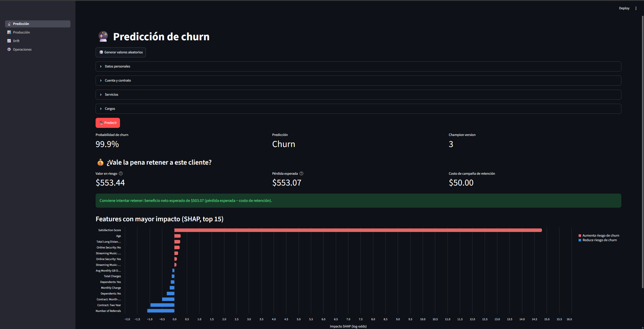644x329 pixels.
Task: Click the Features con mayor impacto heading
Action: 159,219
